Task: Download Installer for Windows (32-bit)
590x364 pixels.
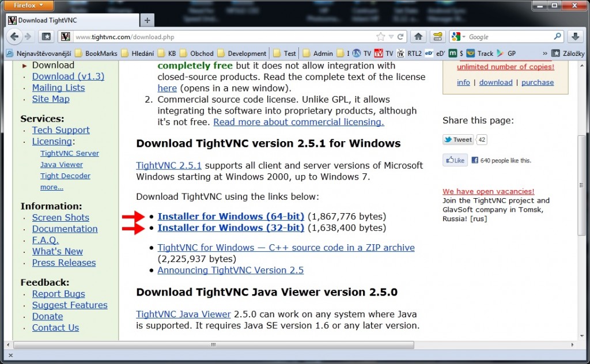Action: (230, 228)
